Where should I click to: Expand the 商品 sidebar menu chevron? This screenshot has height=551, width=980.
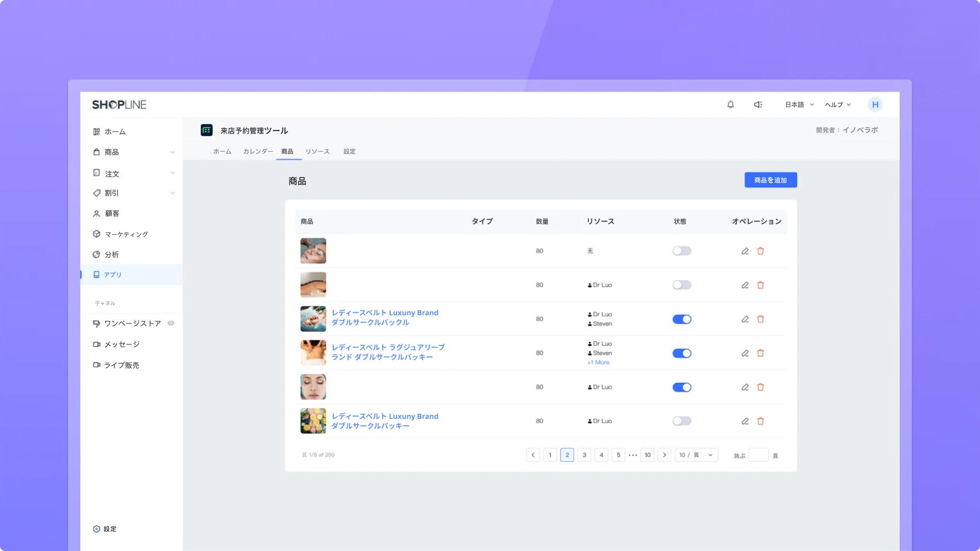pos(173,152)
